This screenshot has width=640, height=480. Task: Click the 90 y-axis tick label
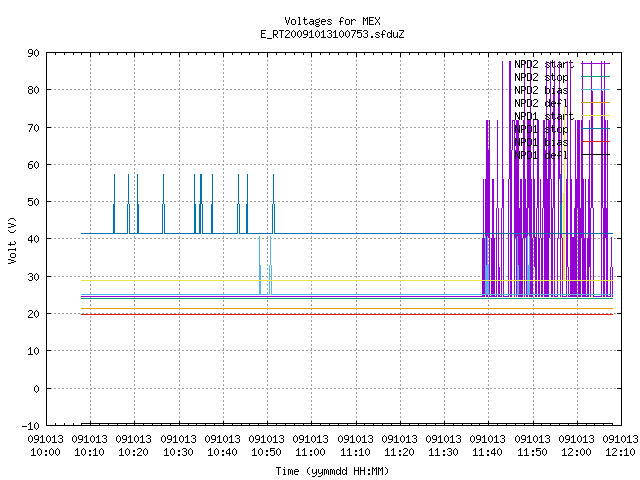pyautogui.click(x=33, y=53)
